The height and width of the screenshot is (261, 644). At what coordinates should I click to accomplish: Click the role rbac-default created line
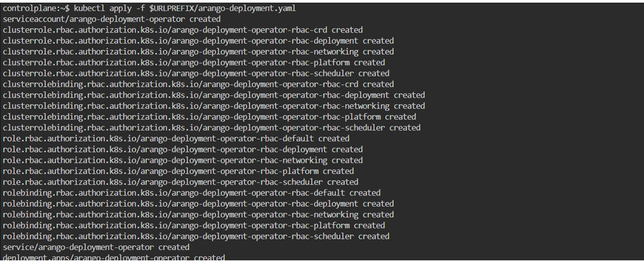pyautogui.click(x=176, y=138)
